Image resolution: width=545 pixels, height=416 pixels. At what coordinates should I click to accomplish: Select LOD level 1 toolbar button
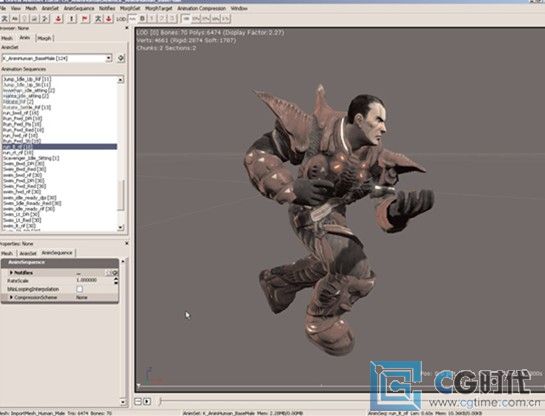(152, 19)
